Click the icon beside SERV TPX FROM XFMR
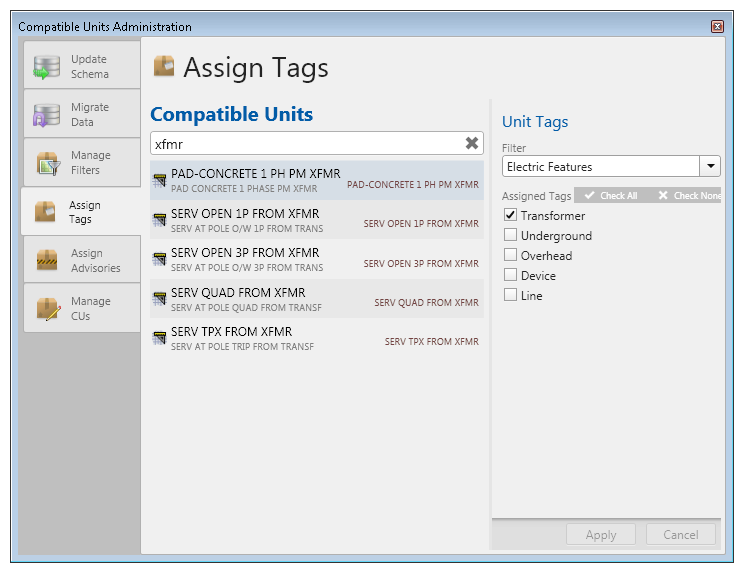The width and height of the screenshot is (744, 573). point(159,338)
